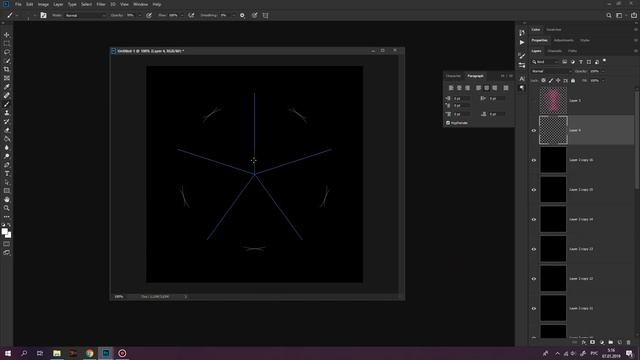
Task: Select the Clone Stamp tool
Action: coord(7,113)
